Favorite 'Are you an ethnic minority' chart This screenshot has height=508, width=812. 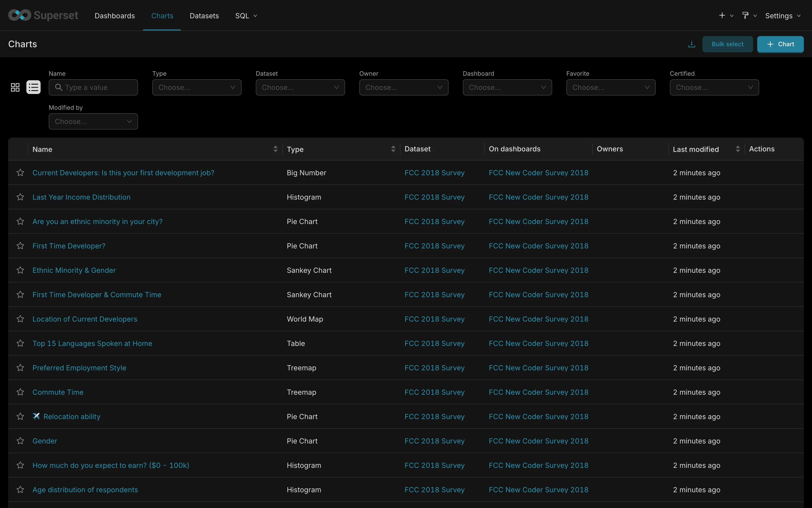tap(20, 221)
